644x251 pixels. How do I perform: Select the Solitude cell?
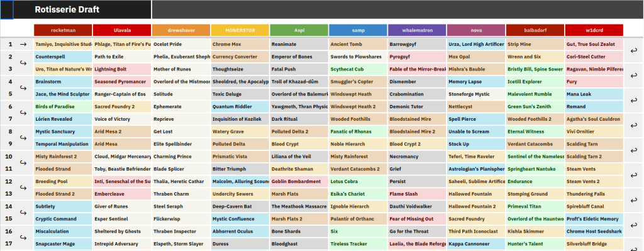[181, 94]
